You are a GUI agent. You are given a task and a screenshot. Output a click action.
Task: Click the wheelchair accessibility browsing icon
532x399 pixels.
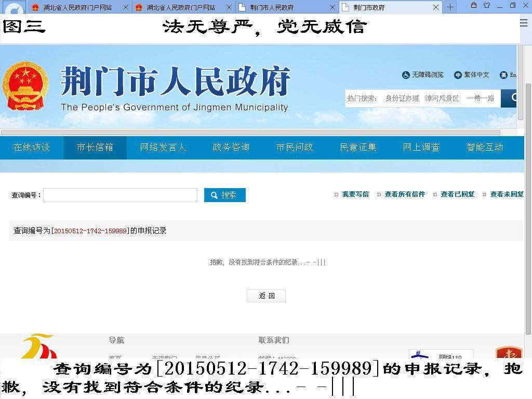pos(406,75)
